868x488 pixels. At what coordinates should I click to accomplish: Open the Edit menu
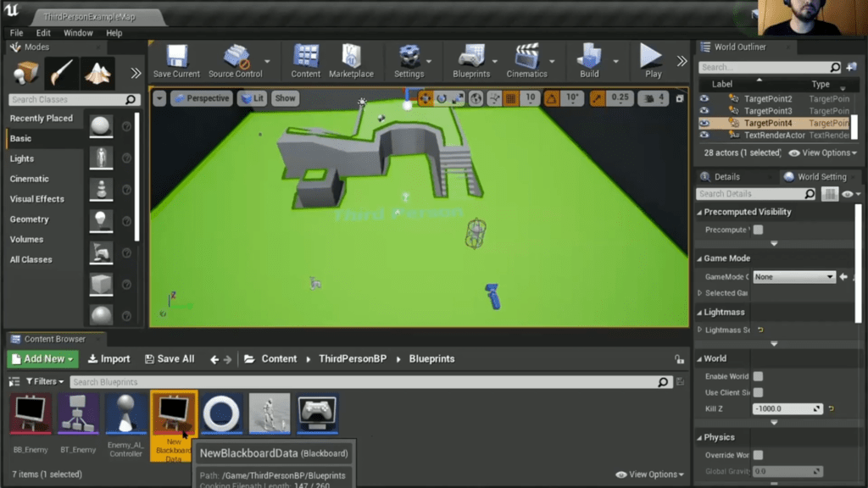click(x=43, y=33)
